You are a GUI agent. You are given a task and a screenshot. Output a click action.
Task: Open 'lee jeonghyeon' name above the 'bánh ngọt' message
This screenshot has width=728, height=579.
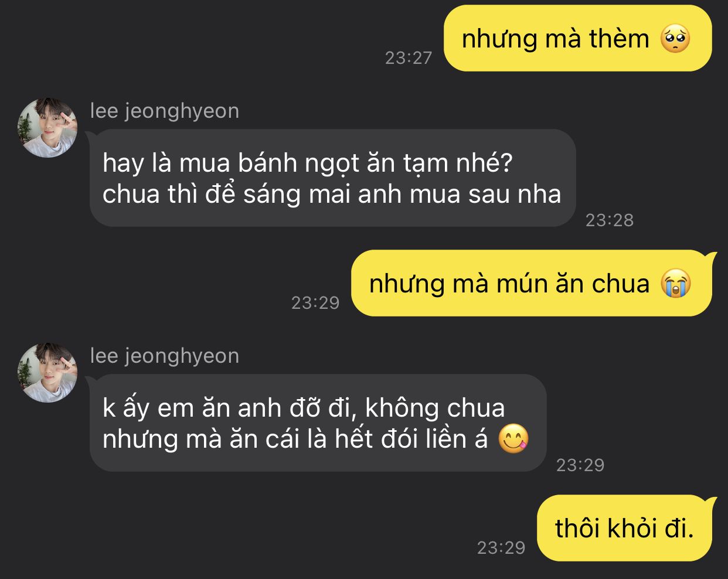pyautogui.click(x=165, y=111)
